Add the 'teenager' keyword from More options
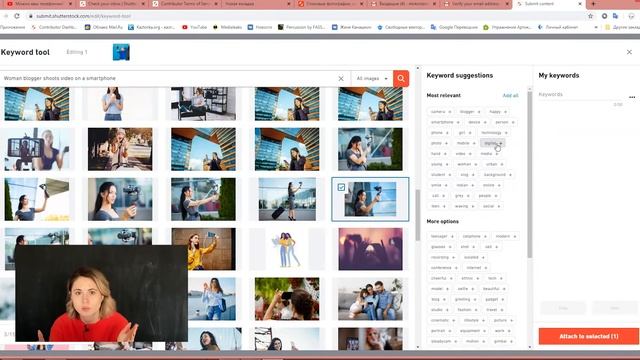This screenshot has height=360, width=640. (x=442, y=236)
